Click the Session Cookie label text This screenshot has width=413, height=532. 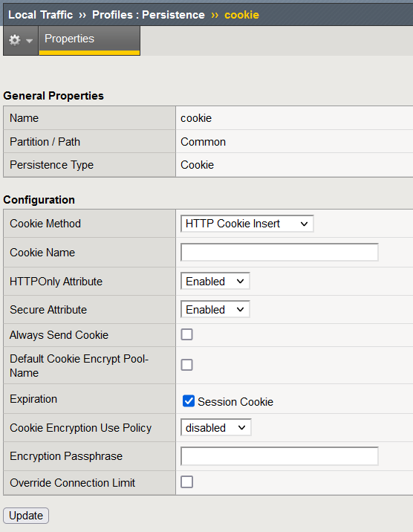(x=235, y=402)
